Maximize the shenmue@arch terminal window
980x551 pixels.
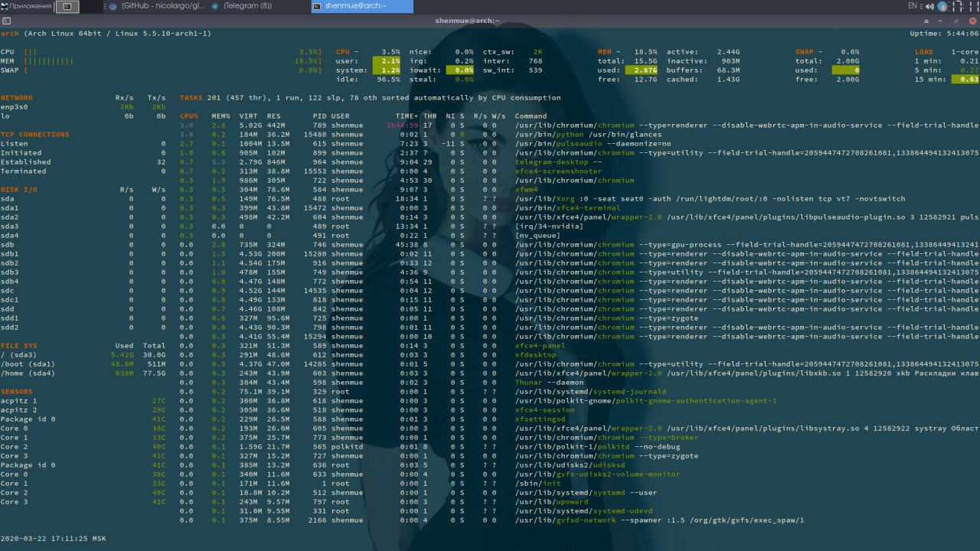[x=955, y=21]
